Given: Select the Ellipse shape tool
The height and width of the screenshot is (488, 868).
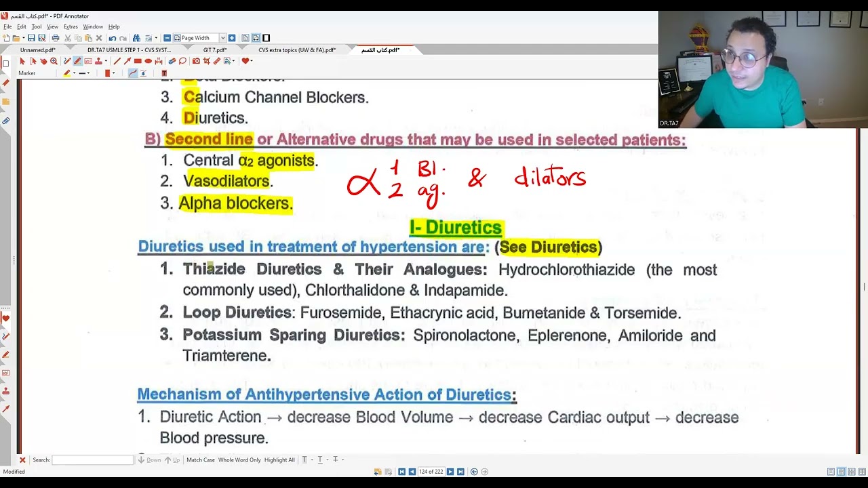Looking at the screenshot, I should [x=149, y=61].
